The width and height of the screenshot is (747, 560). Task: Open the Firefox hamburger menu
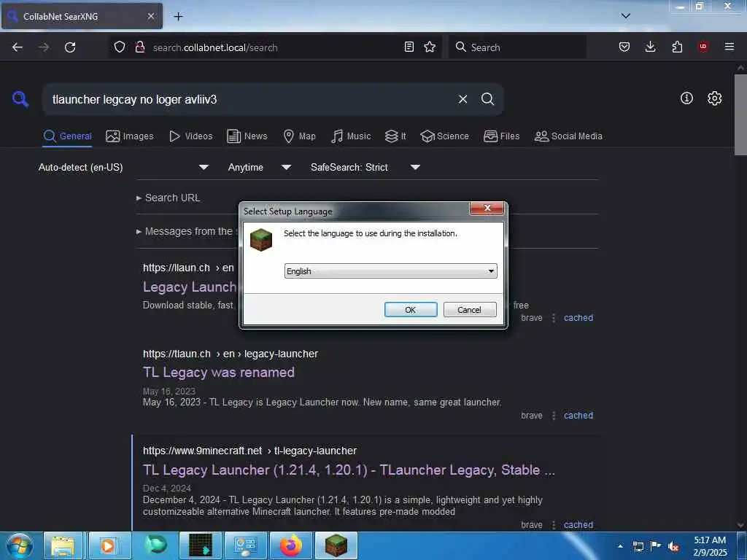(729, 47)
